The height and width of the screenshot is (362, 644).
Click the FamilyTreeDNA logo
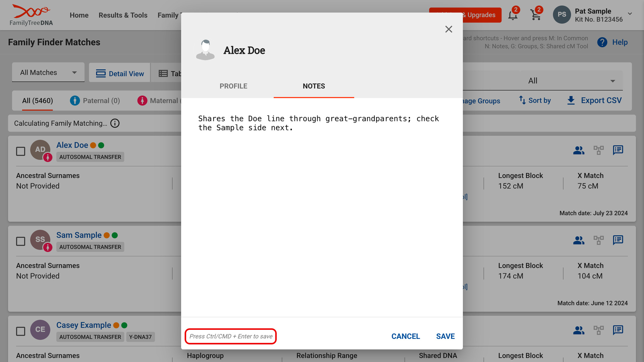click(x=31, y=15)
